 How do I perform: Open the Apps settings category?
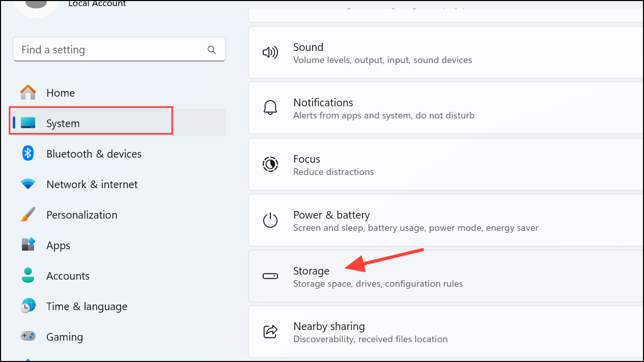58,246
